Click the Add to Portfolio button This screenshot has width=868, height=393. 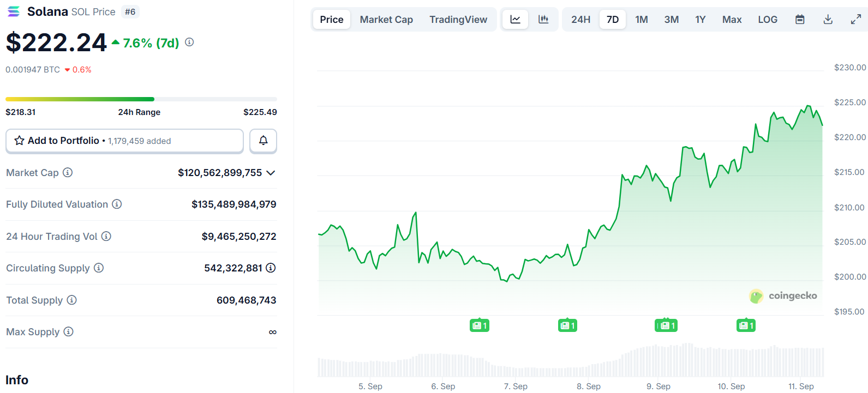click(124, 141)
